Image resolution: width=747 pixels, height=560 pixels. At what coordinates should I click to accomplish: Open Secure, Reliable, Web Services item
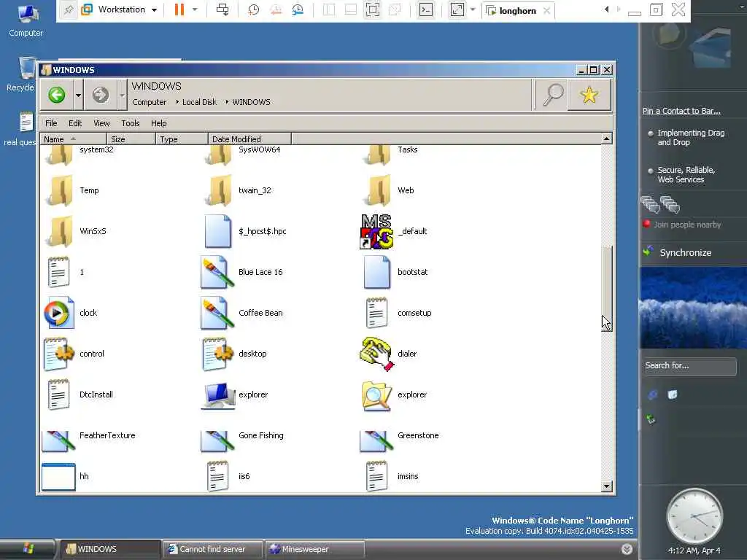[x=686, y=175]
